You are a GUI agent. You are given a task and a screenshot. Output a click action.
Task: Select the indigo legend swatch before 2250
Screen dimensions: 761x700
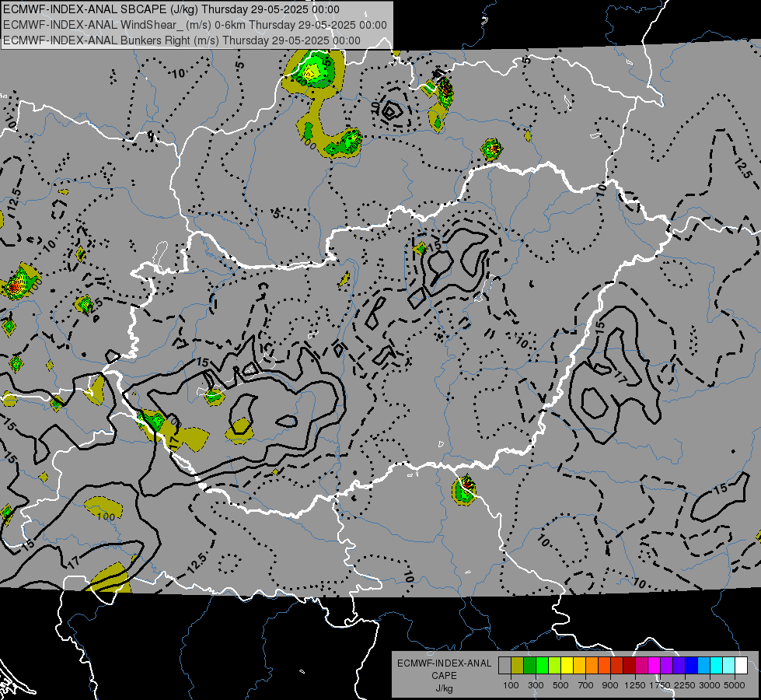[x=679, y=666]
